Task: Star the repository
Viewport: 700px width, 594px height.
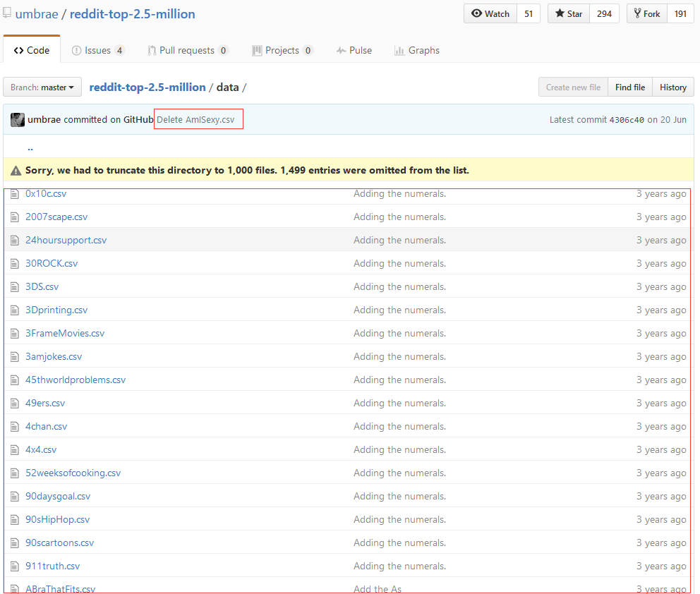Action: click(569, 14)
